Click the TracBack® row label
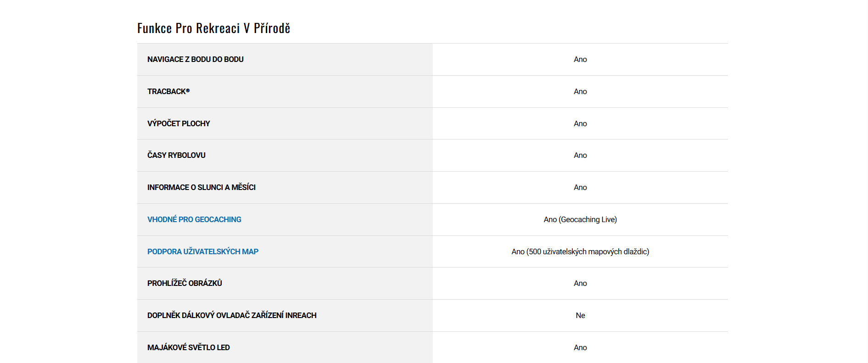This screenshot has height=363, width=868. click(x=168, y=91)
